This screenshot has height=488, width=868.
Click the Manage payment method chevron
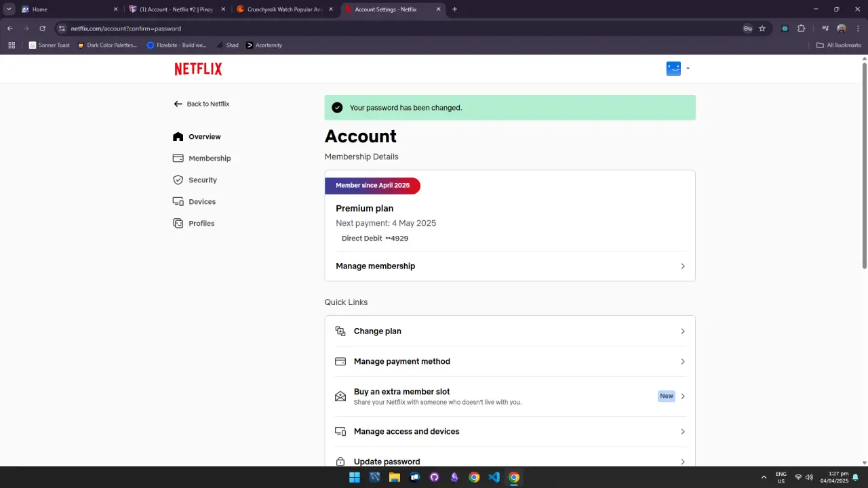683,361
